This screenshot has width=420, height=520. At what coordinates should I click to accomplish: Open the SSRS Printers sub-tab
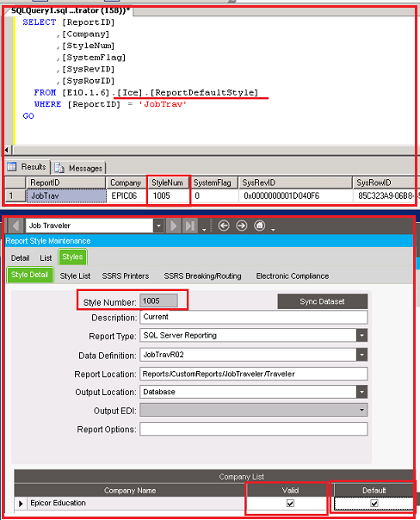tap(126, 275)
